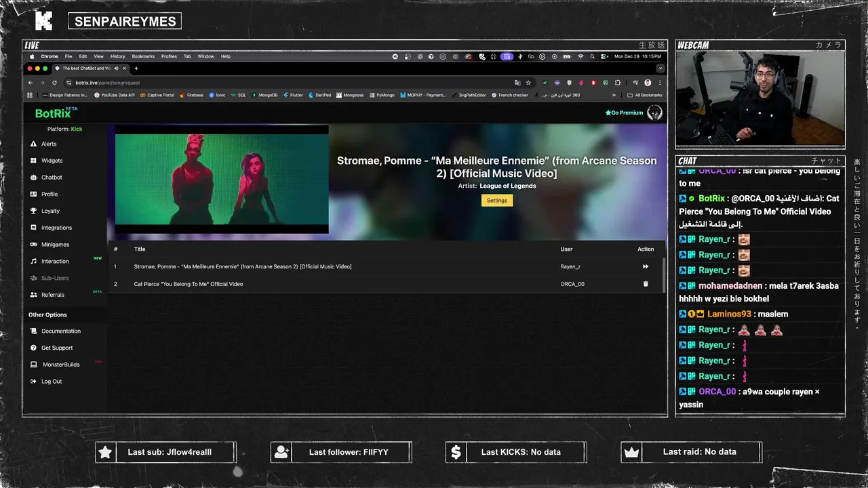Screen dimensions: 868x488
Task: Select the Cat Pierce "You Belong To Me" row
Action: [x=387, y=284]
